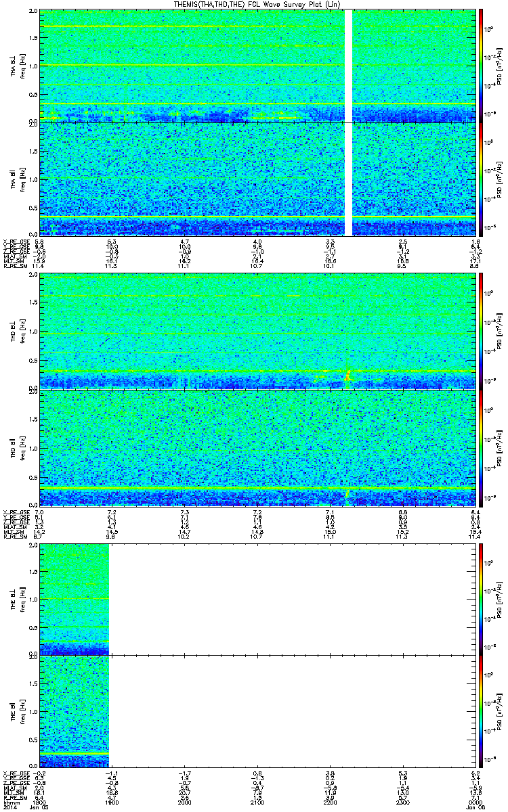This screenshot has width=508, height=812.
Task: Click the THA B-perpendicular freq [Hz] axis label
Action: pos(22,66)
